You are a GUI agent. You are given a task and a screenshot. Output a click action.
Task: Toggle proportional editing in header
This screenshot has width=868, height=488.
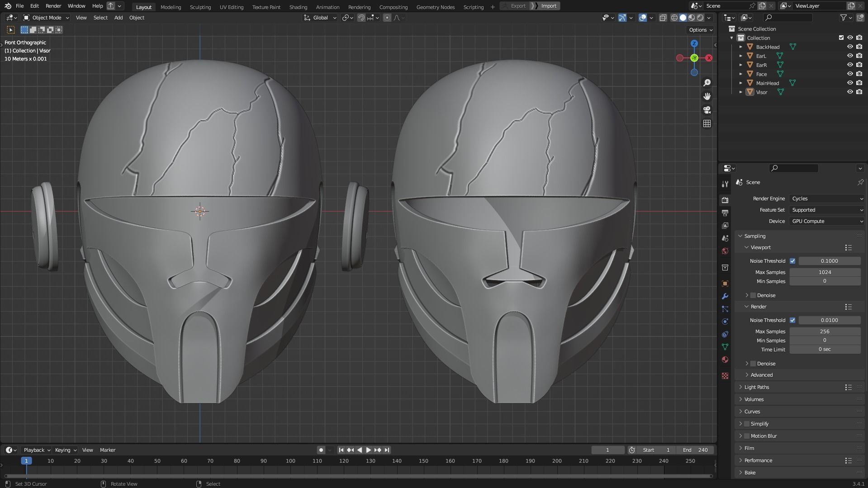(387, 18)
